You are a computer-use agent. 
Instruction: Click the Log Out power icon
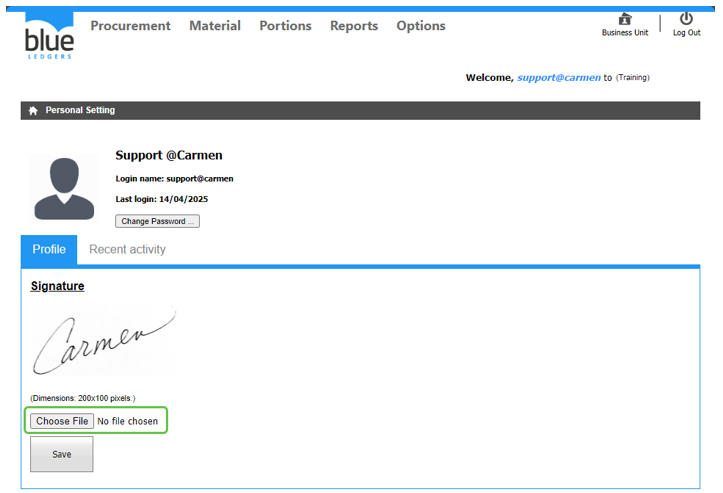(686, 19)
